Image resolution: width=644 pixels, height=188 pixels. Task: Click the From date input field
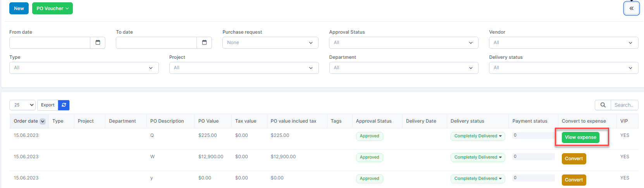tap(50, 43)
